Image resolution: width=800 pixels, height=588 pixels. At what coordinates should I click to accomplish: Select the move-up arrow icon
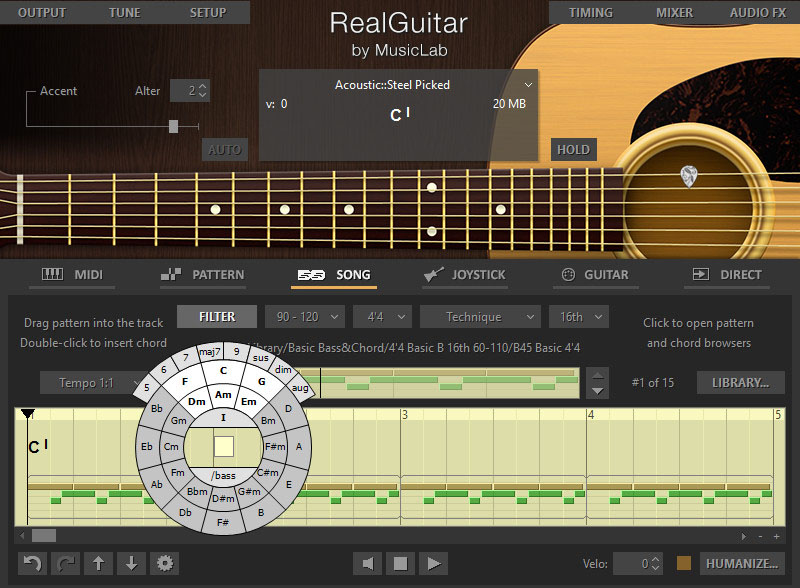click(x=98, y=564)
